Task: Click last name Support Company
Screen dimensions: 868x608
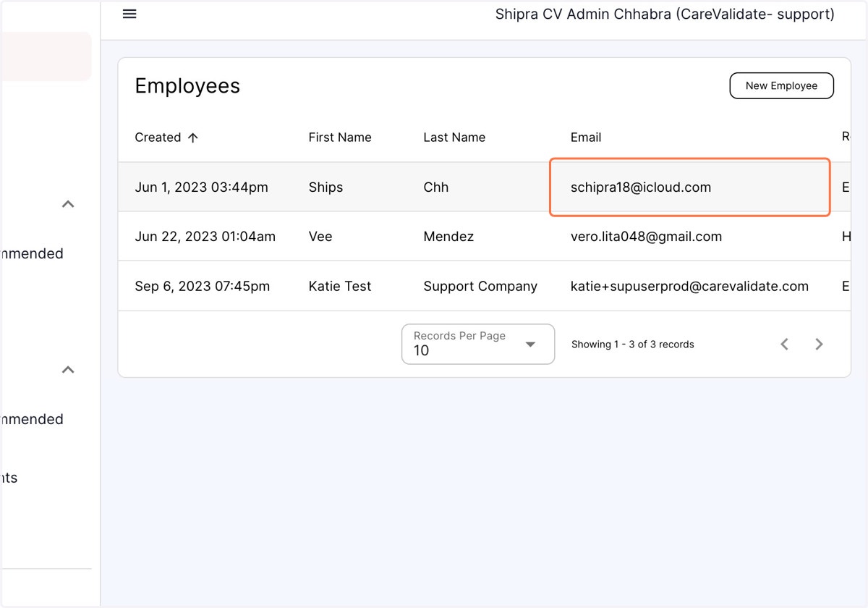Action: 480,287
